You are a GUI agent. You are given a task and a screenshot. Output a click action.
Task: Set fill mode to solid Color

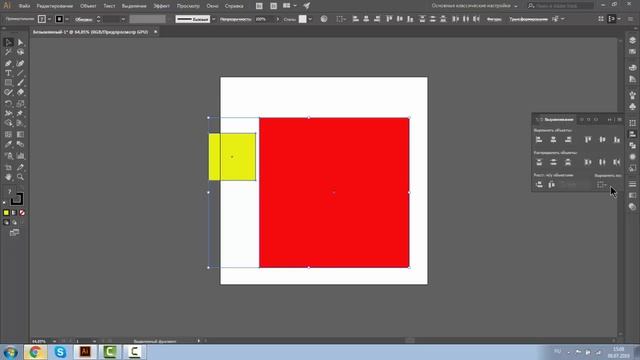pyautogui.click(x=6, y=213)
